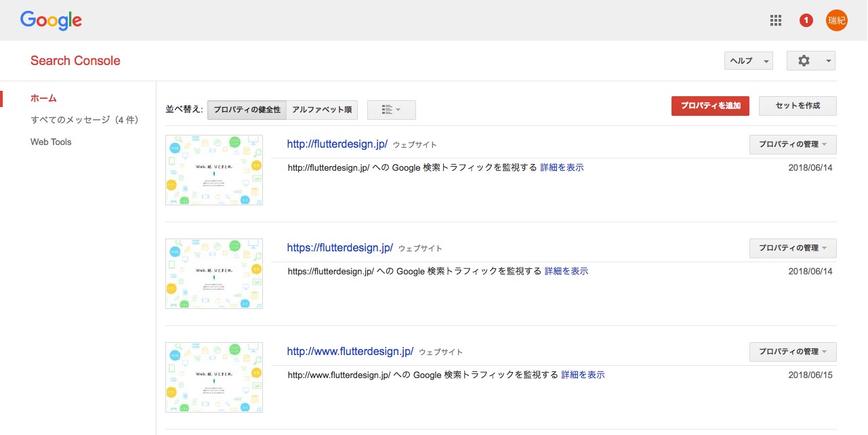Select ホーム in sidebar

pyautogui.click(x=43, y=98)
